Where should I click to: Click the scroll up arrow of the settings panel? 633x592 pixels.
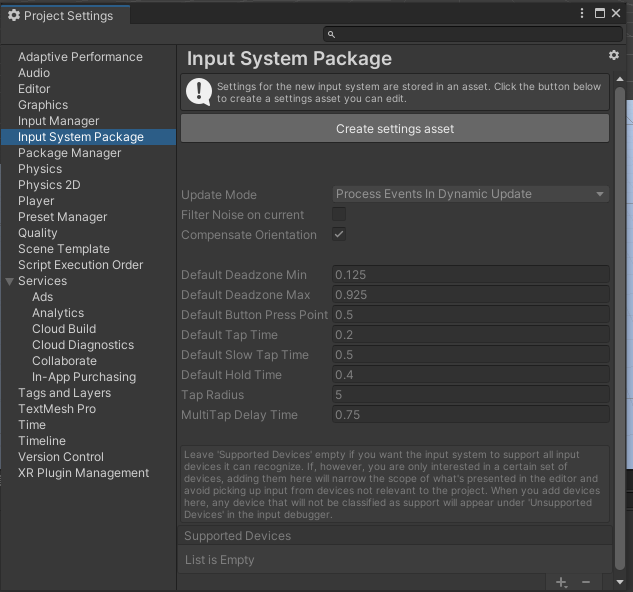tap(620, 79)
